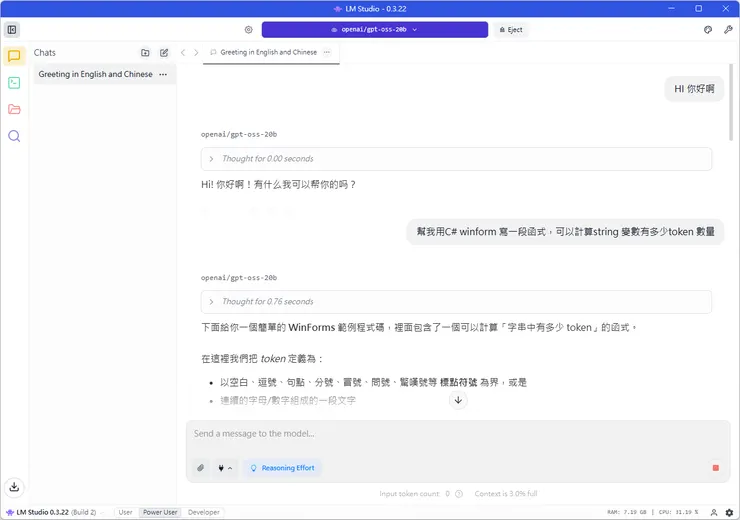Switch to Power User mode
Image resolution: width=740 pixels, height=520 pixels.
click(x=160, y=512)
